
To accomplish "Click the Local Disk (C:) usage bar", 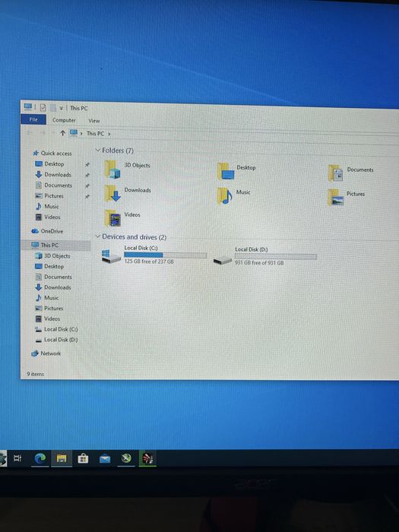I will (x=165, y=255).
